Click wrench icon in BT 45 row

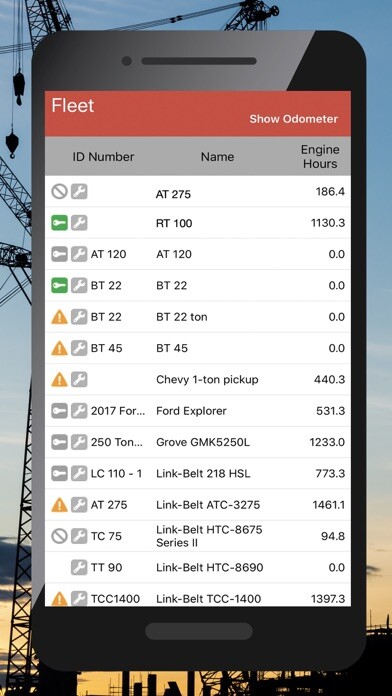[79, 348]
